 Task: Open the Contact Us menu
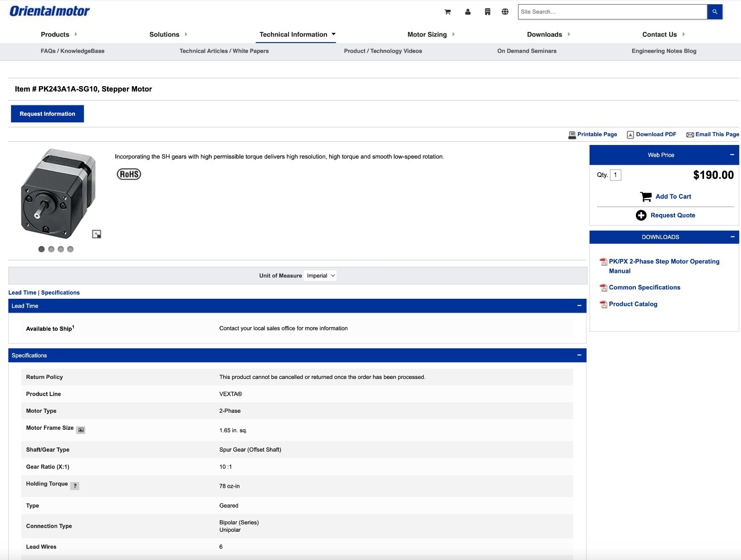coord(663,34)
